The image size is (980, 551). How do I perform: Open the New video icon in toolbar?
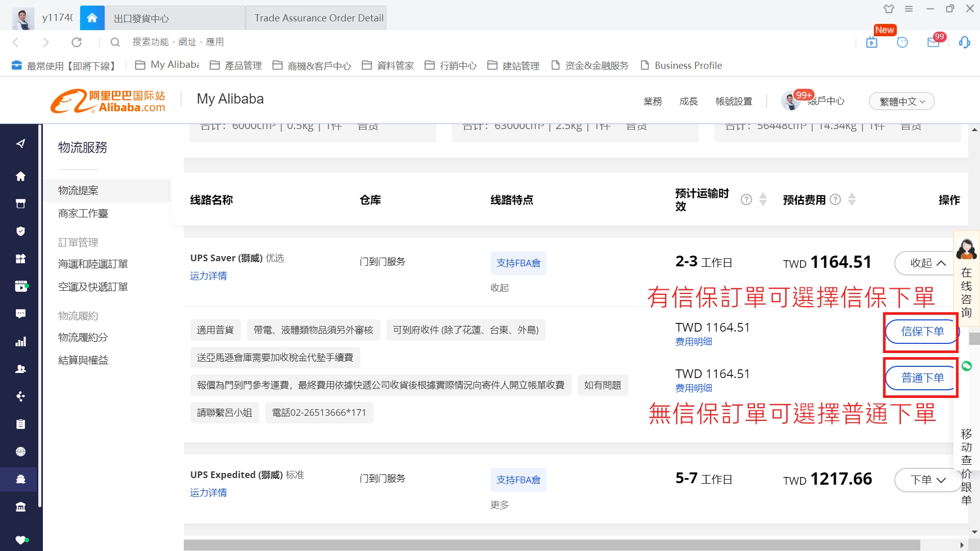[x=872, y=42]
